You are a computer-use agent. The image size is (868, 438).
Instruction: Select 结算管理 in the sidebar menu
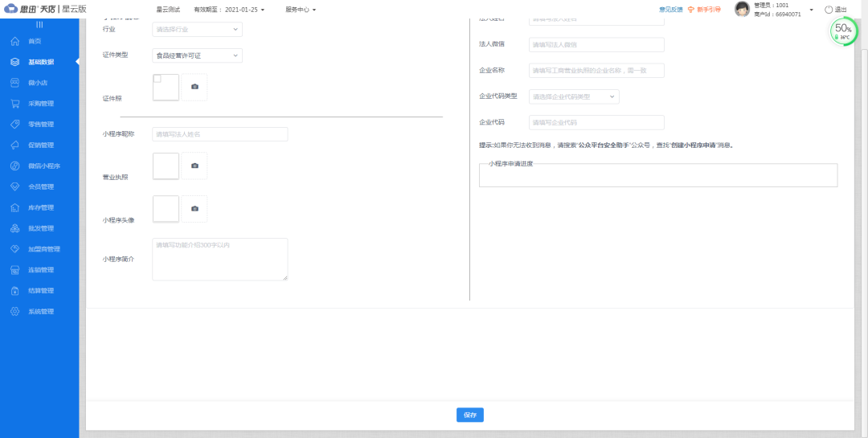click(39, 291)
